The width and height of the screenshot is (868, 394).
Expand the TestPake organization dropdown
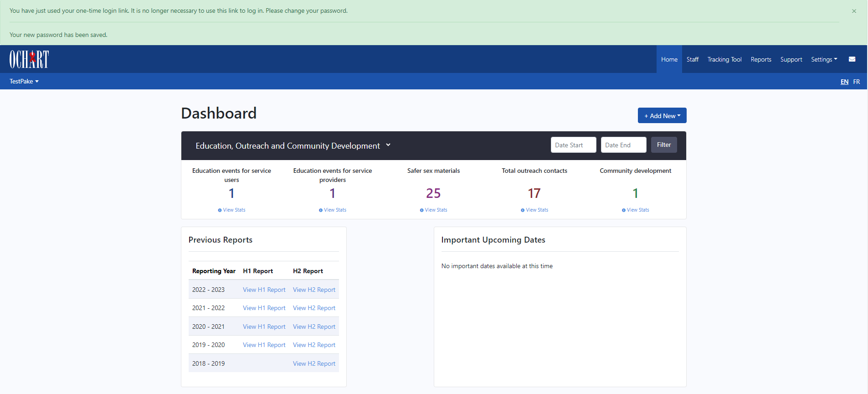(24, 81)
